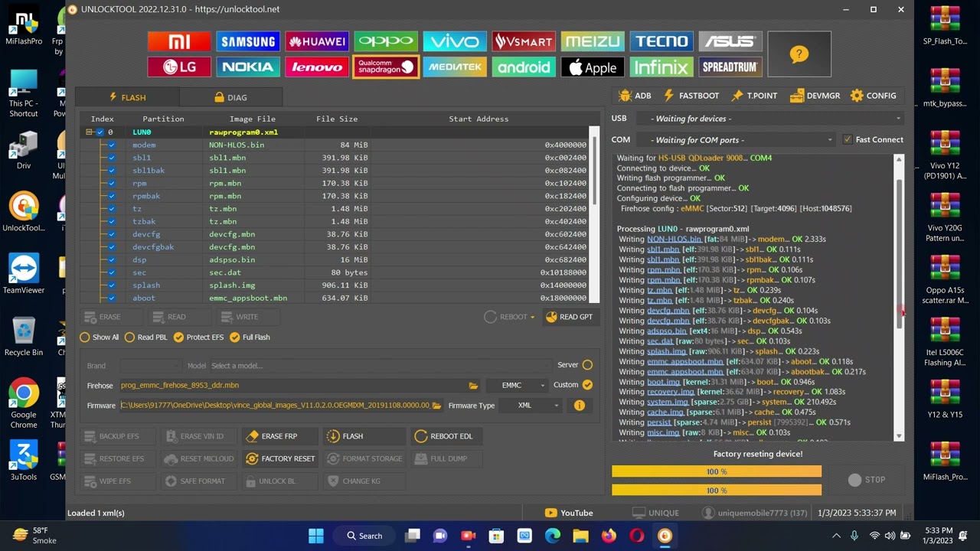Select the Vsmart brand tile
Image resolution: width=980 pixels, height=551 pixels.
coord(524,41)
